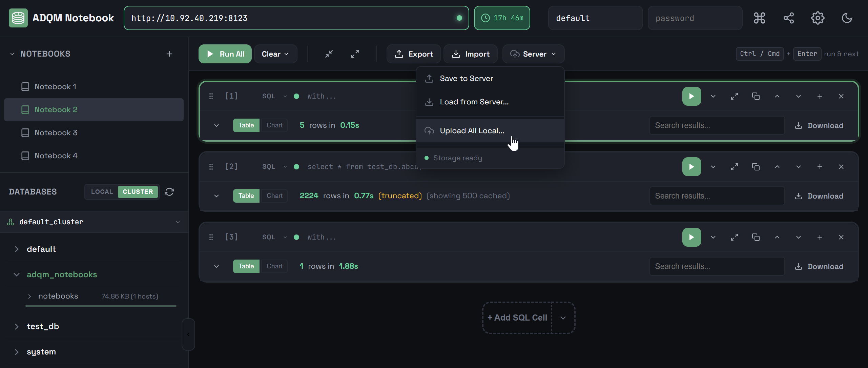
Task: Switch cell [2] results to Chart
Action: pyautogui.click(x=274, y=196)
